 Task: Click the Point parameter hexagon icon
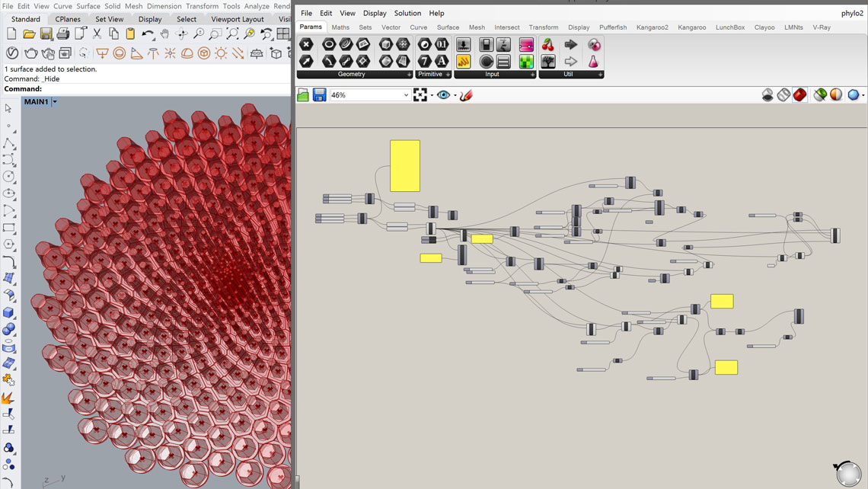(x=306, y=44)
